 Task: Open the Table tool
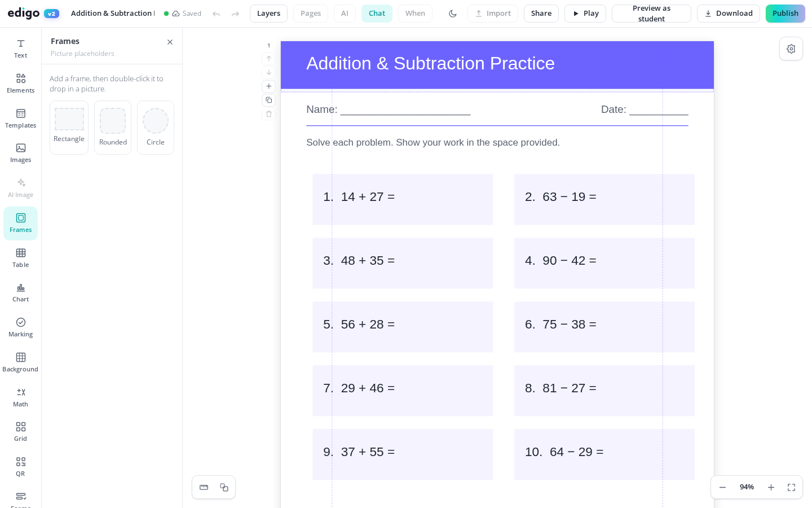pos(20,258)
